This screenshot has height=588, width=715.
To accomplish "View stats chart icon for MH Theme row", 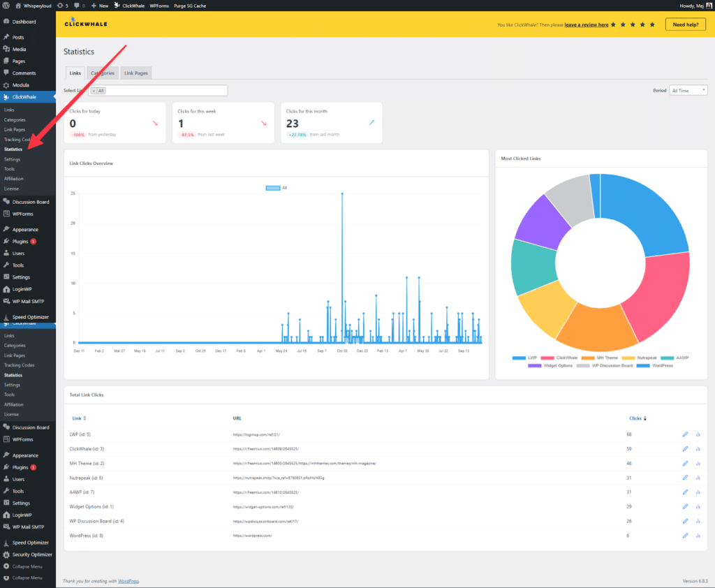I will (x=698, y=464).
